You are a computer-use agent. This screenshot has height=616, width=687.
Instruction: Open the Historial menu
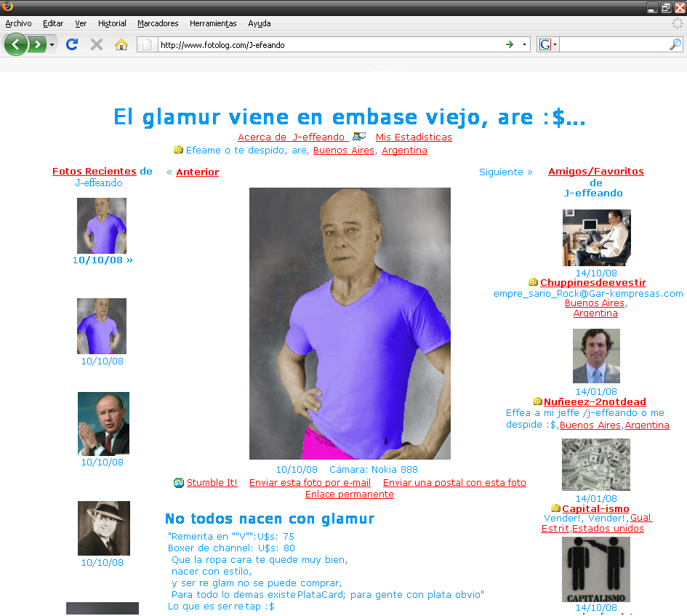(x=112, y=23)
